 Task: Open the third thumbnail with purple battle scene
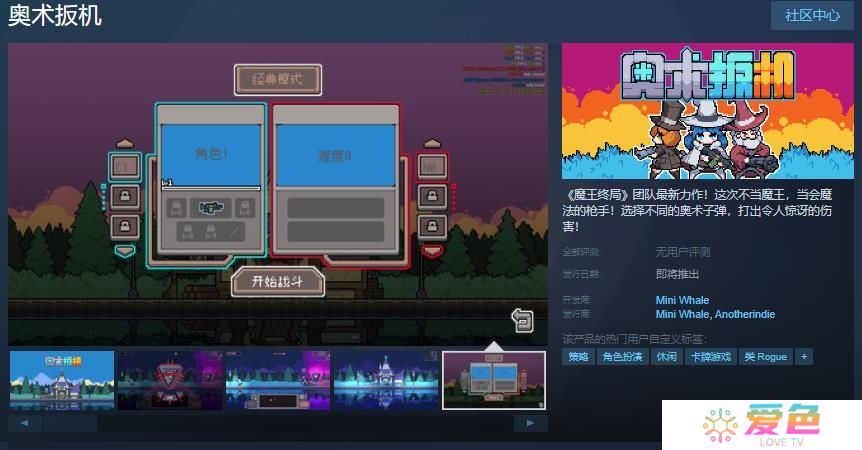(278, 380)
